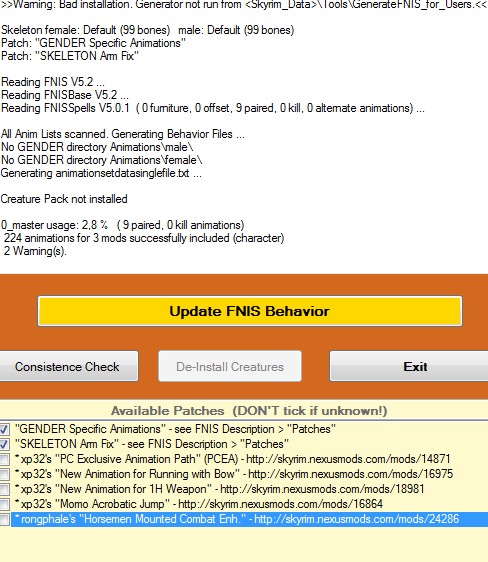Run the Consistence Check

(x=67, y=366)
